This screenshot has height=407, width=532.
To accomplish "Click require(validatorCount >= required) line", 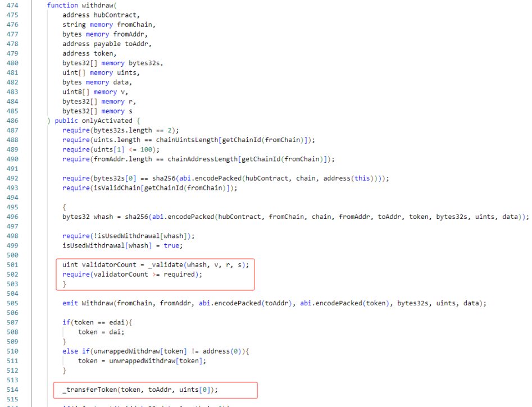I will (x=131, y=274).
